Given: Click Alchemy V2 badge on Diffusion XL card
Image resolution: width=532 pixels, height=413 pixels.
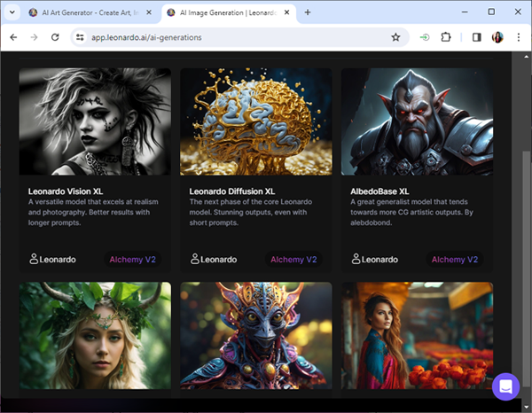Looking at the screenshot, I should click(x=293, y=260).
